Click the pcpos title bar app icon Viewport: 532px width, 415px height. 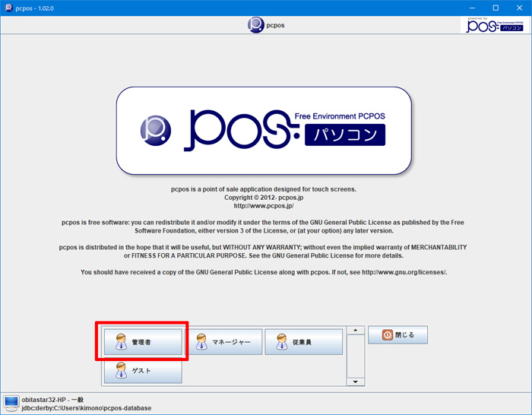tap(8, 8)
